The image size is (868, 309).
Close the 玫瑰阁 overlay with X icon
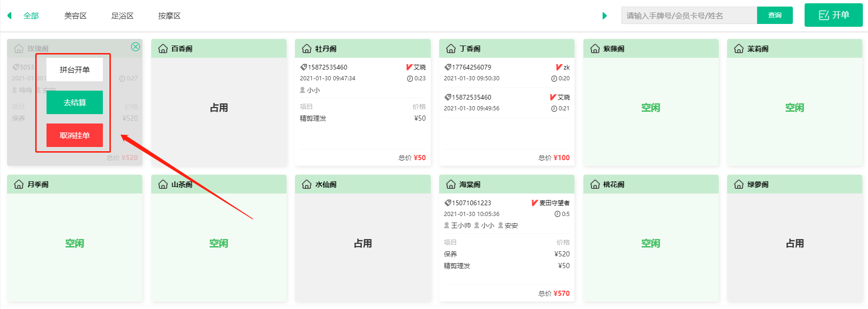point(135,46)
